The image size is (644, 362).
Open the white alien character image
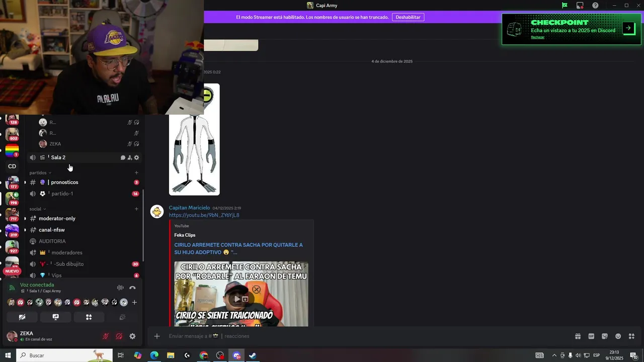point(194,139)
